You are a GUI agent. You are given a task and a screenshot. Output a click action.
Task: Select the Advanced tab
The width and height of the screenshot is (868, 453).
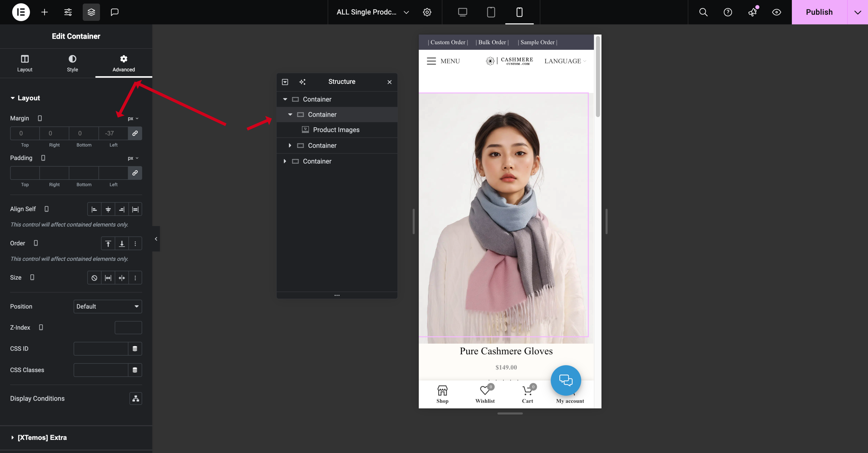pos(124,63)
